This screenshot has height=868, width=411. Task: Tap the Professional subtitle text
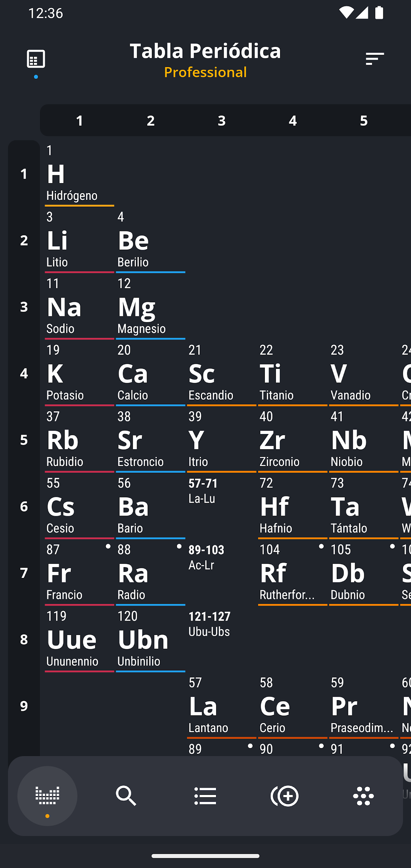[x=205, y=72]
